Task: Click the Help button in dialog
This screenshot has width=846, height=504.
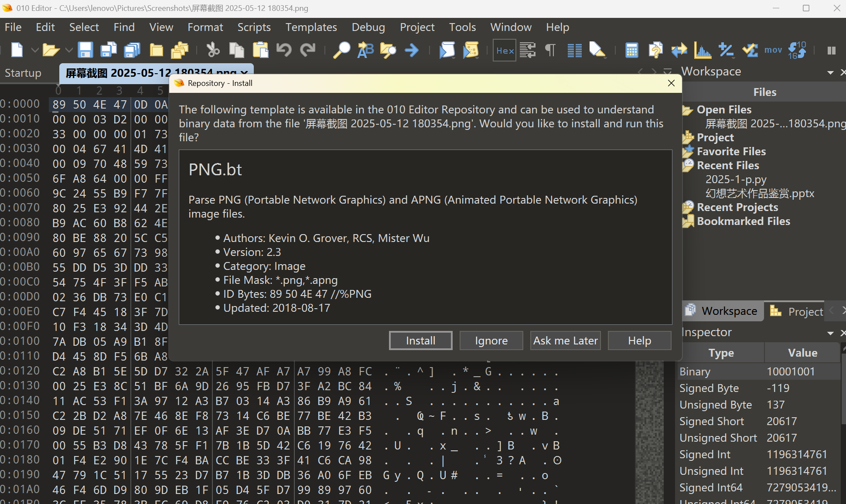Action: pyautogui.click(x=640, y=341)
